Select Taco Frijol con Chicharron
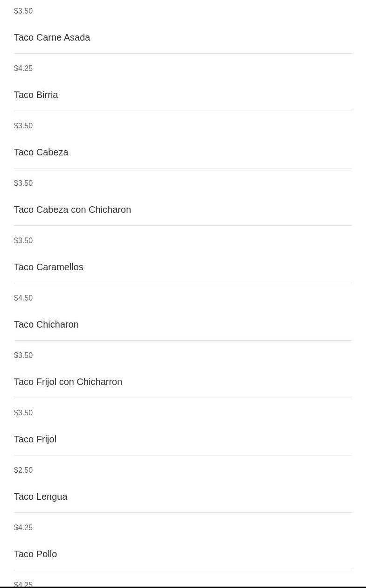 pyautogui.click(x=68, y=382)
